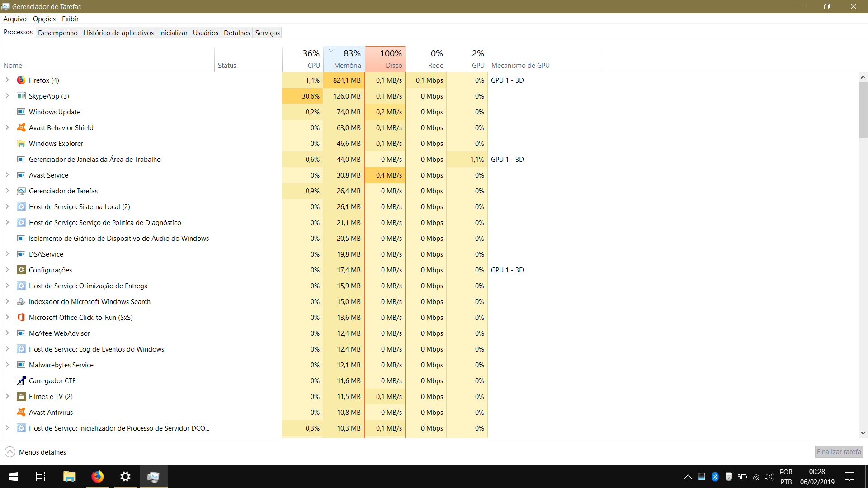Click the Avast Behavior Shield icon
This screenshot has height=488, width=868.
click(x=21, y=127)
